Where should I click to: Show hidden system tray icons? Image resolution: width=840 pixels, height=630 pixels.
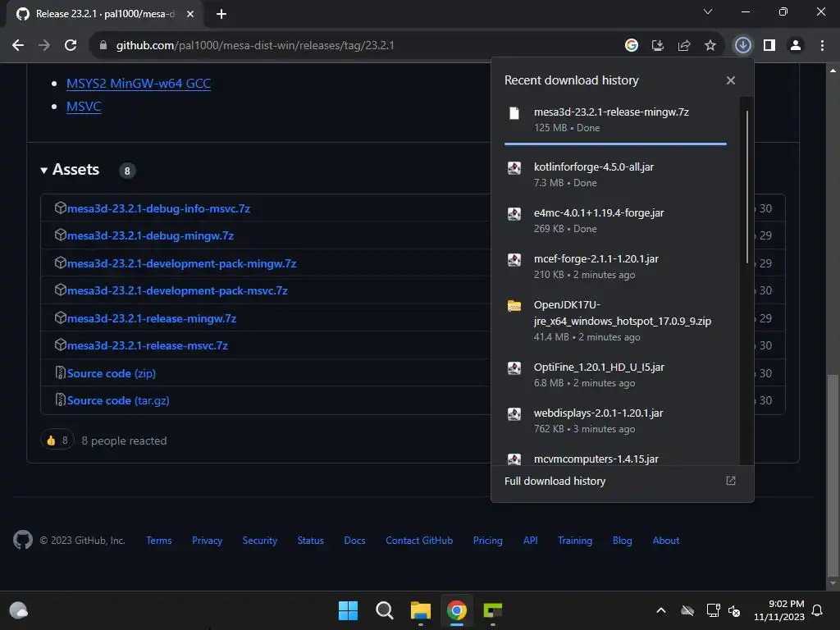click(661, 610)
